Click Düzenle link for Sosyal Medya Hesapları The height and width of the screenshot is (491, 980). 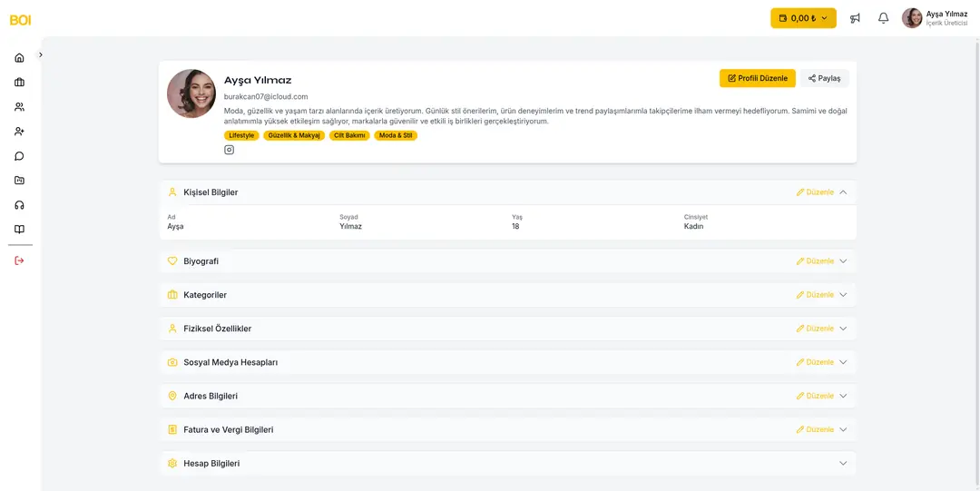click(x=815, y=362)
